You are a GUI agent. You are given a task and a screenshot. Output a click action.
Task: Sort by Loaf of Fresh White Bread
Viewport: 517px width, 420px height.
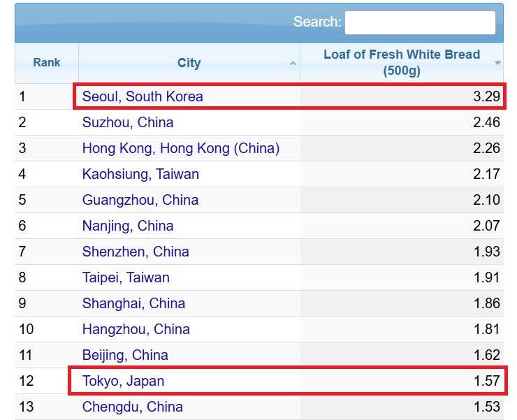401,63
